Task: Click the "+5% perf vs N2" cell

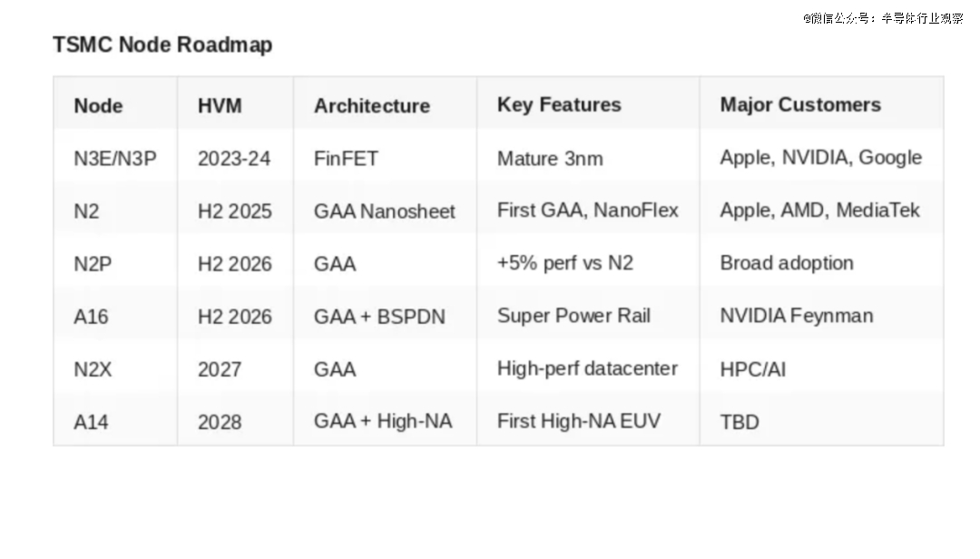Action: tap(565, 263)
